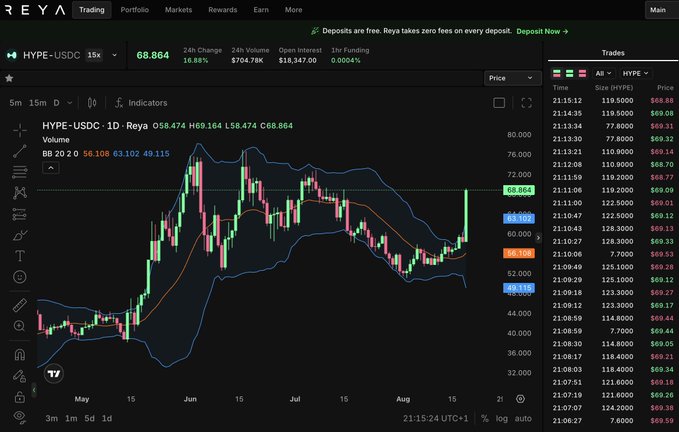Click the 68.864 current price label
Viewport: 679px width, 432px height.
coord(519,190)
